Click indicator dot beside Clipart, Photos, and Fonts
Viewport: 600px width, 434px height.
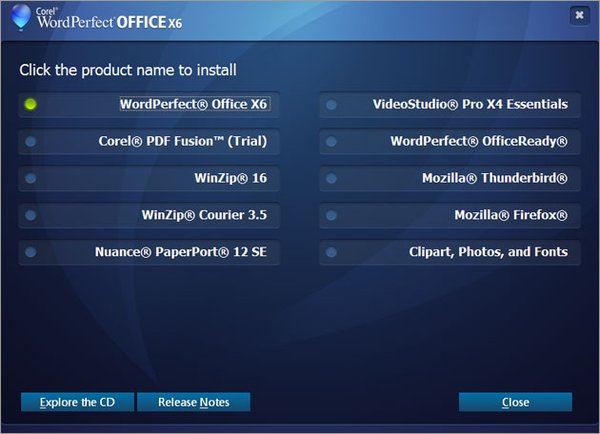click(x=331, y=252)
